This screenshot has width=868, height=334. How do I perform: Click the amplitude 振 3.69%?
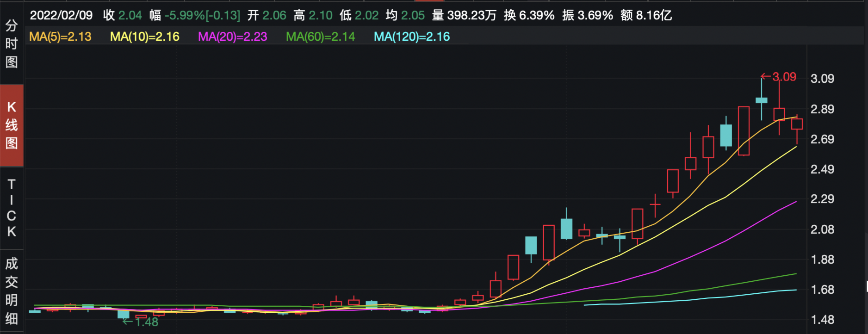tap(588, 15)
